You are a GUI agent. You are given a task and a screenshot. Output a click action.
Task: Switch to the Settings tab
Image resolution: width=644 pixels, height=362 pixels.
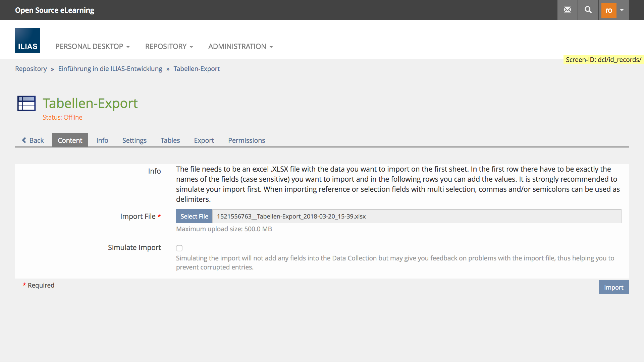click(134, 140)
